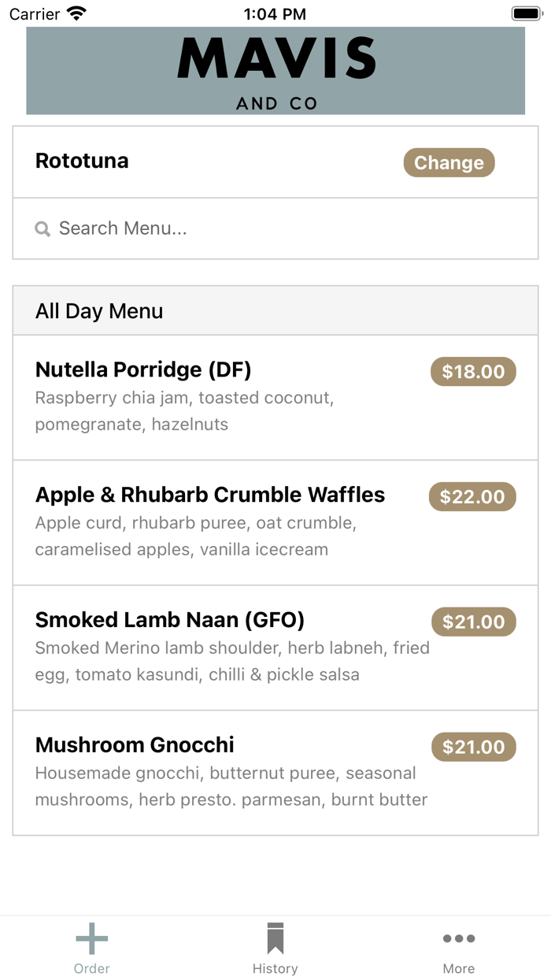Open Smoked Lamb Naan (GFO) item
Screen dimensions: 551x980
[170, 620]
